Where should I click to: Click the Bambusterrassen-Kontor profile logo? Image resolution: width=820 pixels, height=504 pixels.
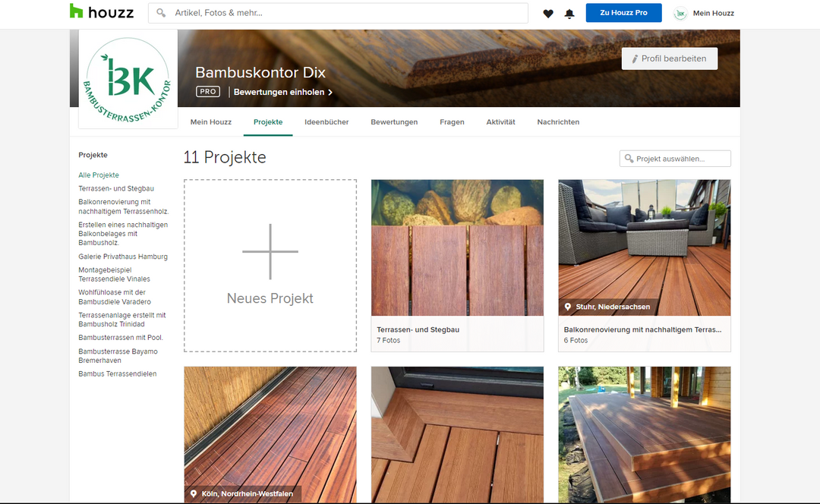pos(128,79)
